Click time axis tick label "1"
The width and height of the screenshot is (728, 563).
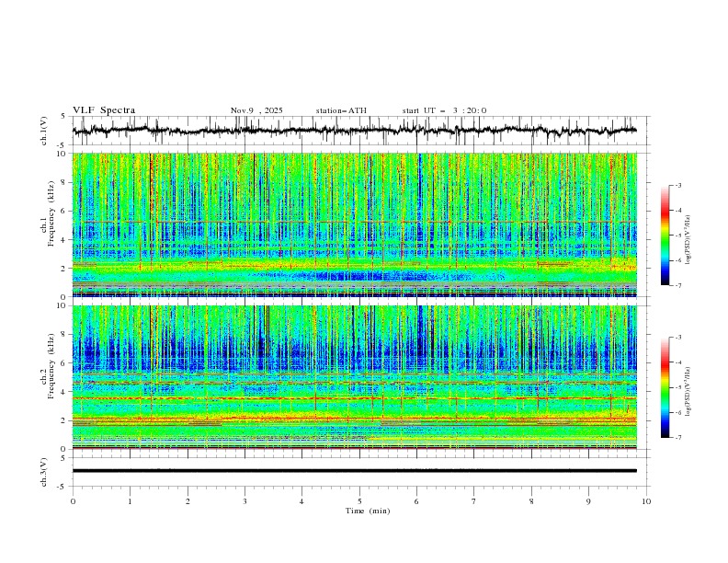pyautogui.click(x=130, y=501)
